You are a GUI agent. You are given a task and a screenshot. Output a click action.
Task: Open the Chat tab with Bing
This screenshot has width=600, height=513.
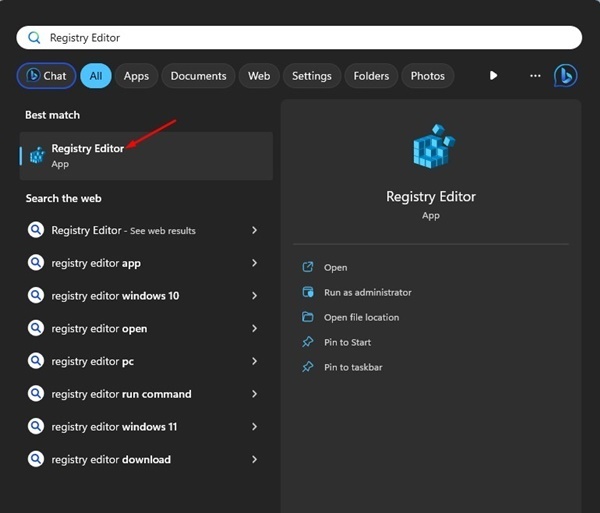click(44, 75)
